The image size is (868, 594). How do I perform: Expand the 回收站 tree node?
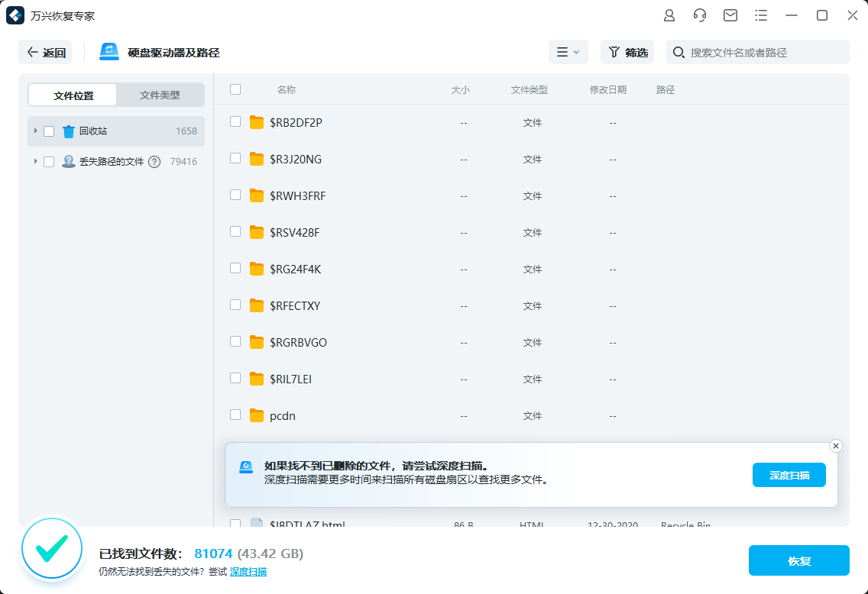(x=35, y=131)
